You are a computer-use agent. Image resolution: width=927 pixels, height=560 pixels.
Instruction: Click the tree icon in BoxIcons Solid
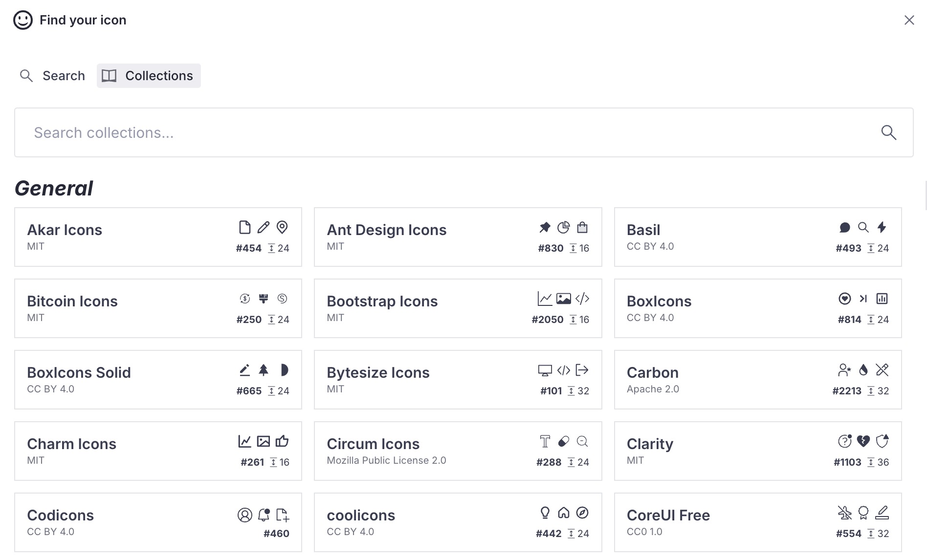click(264, 370)
